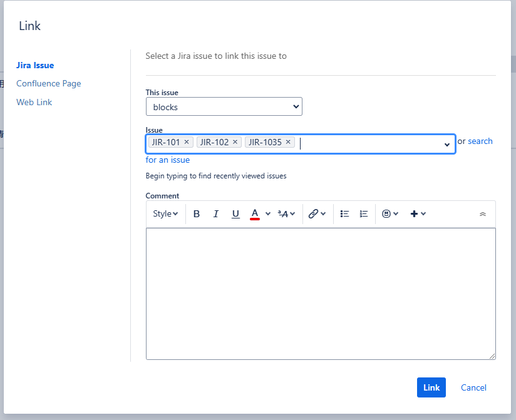Create a bulleted list in the comment
This screenshot has width=516, height=420.
click(x=344, y=213)
